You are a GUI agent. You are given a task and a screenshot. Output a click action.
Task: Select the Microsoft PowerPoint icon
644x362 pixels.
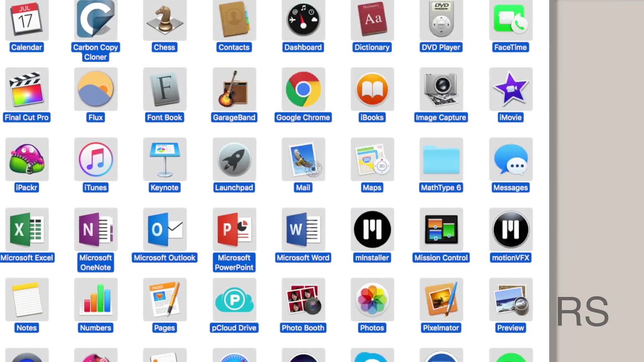234,229
